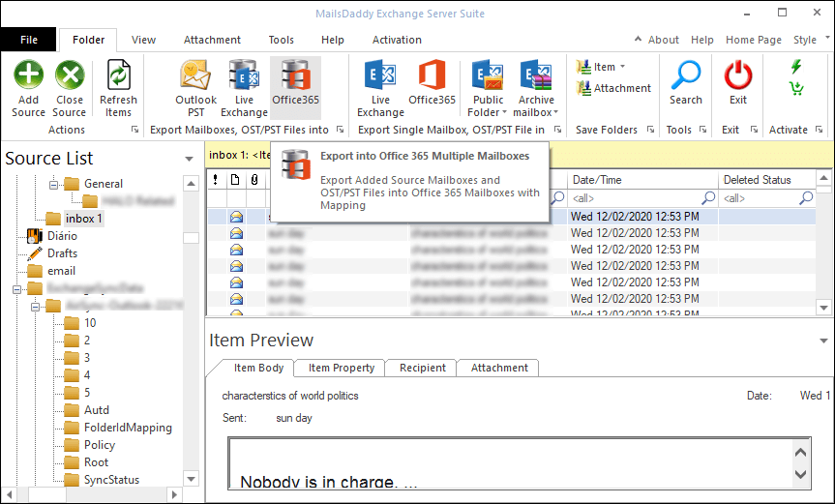
Task: Click the green lightning Activate icon
Action: 796,67
